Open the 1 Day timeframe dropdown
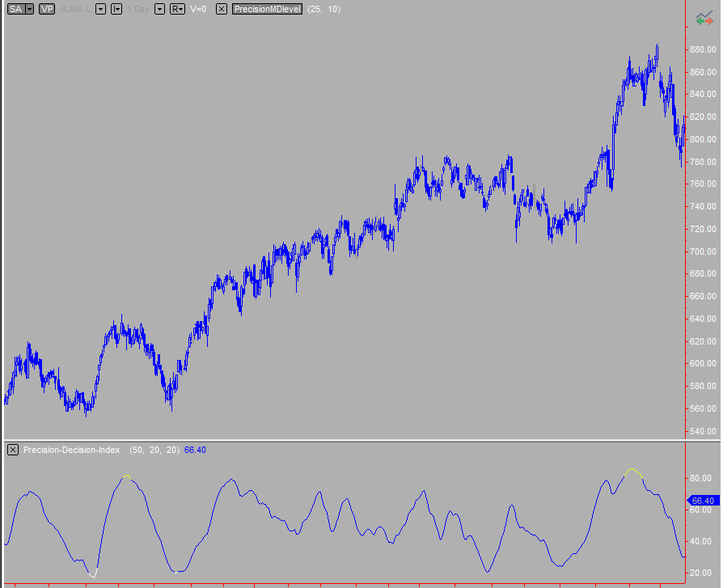This screenshot has height=588, width=723. pyautogui.click(x=159, y=10)
